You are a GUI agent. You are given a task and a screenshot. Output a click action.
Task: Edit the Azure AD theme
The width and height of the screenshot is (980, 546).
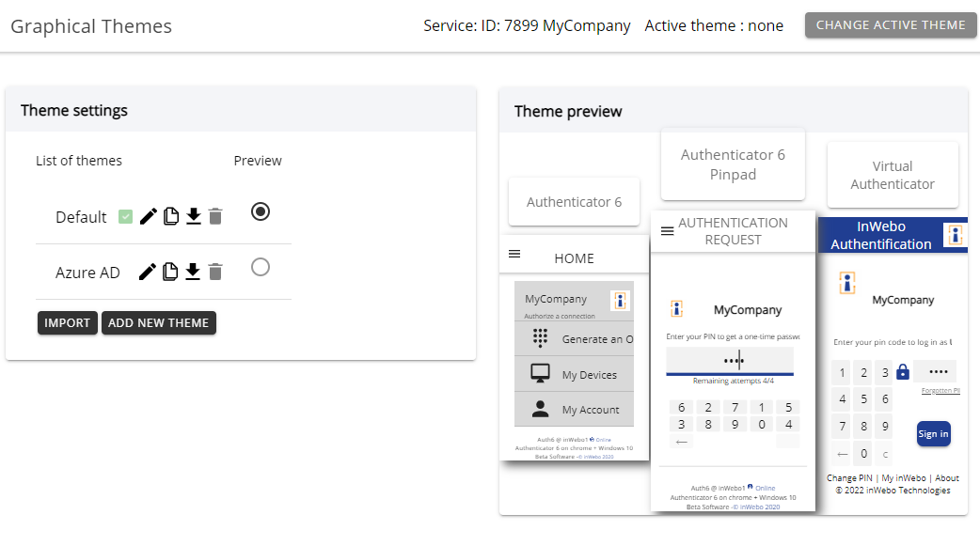coord(148,273)
